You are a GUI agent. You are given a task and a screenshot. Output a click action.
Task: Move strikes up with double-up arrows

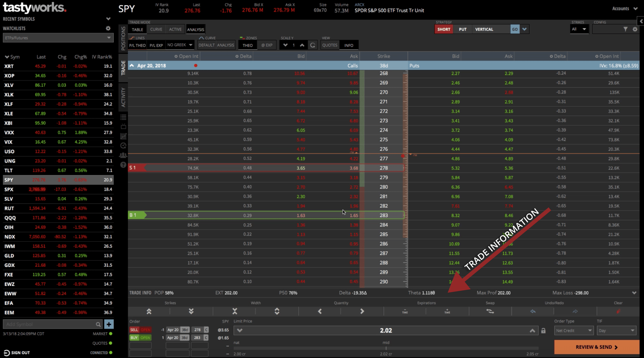(x=149, y=311)
